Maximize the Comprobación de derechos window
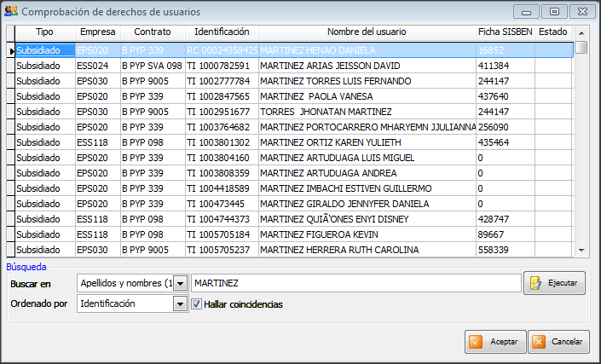The height and width of the screenshot is (364, 601). click(x=554, y=11)
